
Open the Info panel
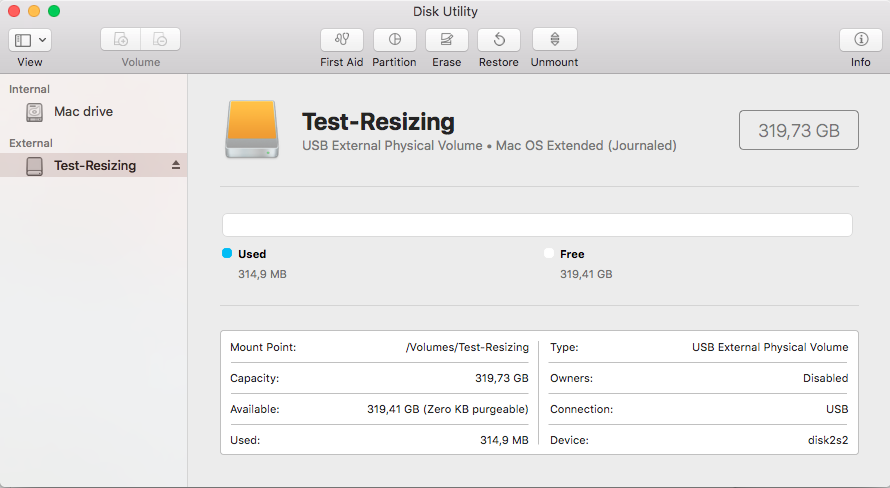point(860,40)
